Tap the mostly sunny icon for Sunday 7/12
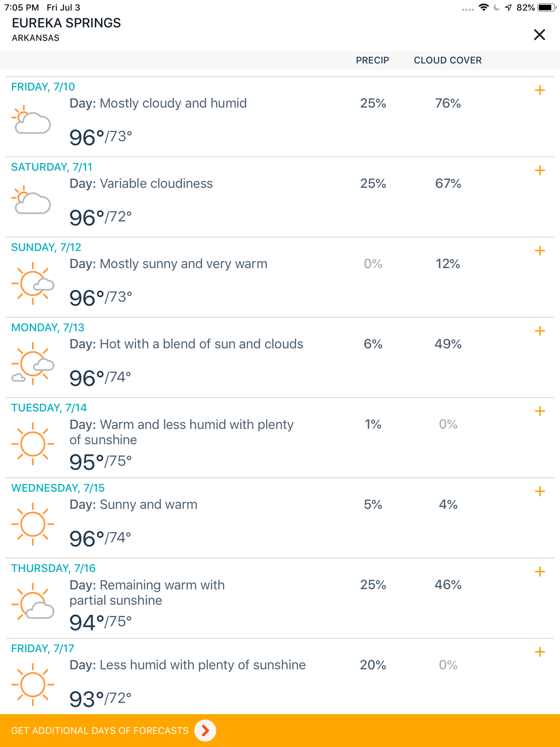This screenshot has width=560, height=747. (x=32, y=283)
